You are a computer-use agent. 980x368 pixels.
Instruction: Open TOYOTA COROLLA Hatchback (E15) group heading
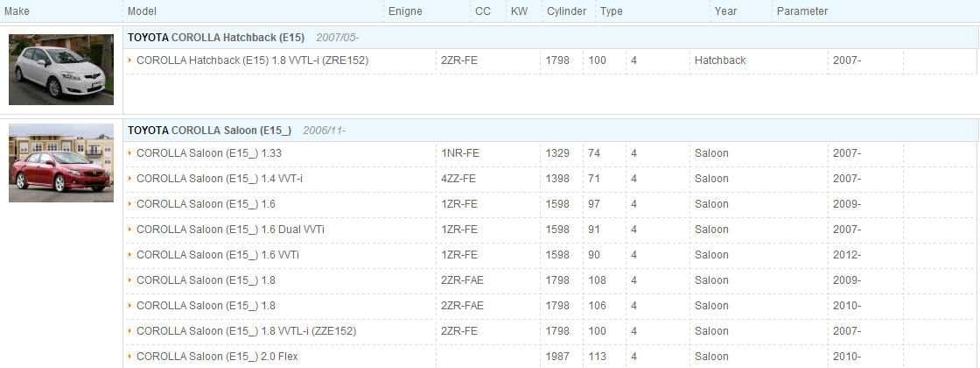[216, 38]
